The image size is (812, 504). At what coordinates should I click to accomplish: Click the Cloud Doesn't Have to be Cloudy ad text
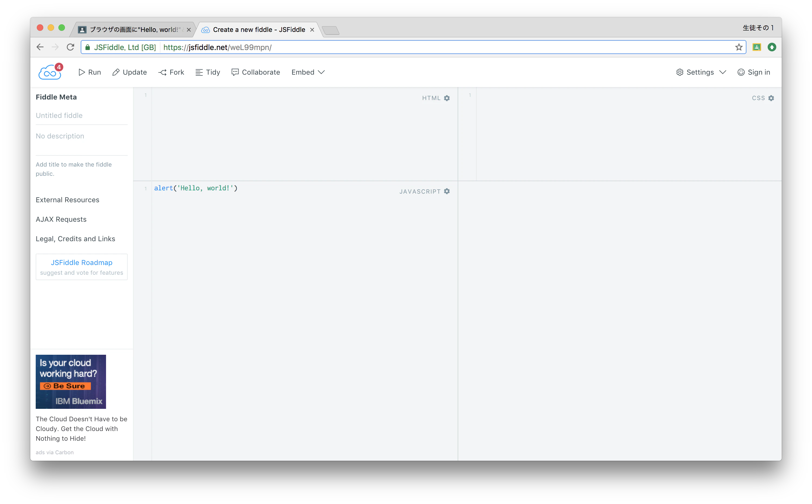81,429
